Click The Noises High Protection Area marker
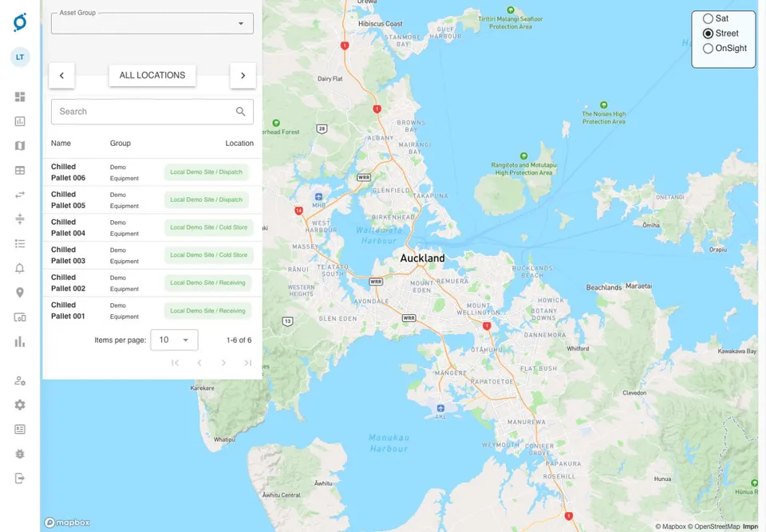This screenshot has height=532, width=766. [x=604, y=105]
